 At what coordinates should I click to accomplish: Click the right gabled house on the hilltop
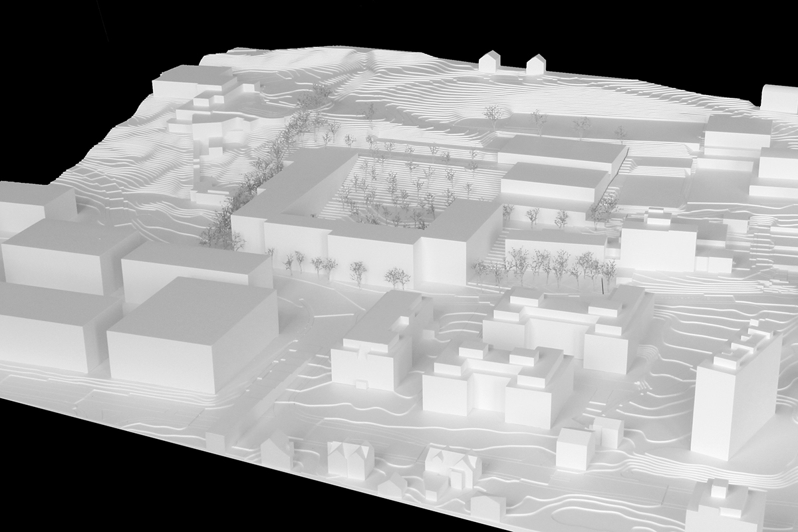click(x=536, y=65)
